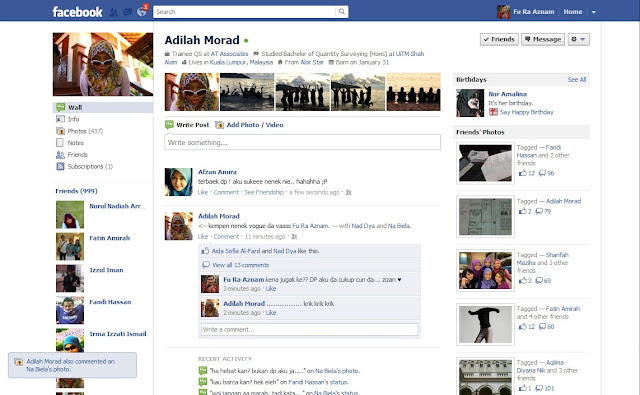Open AT Associates workplace link

(229, 53)
